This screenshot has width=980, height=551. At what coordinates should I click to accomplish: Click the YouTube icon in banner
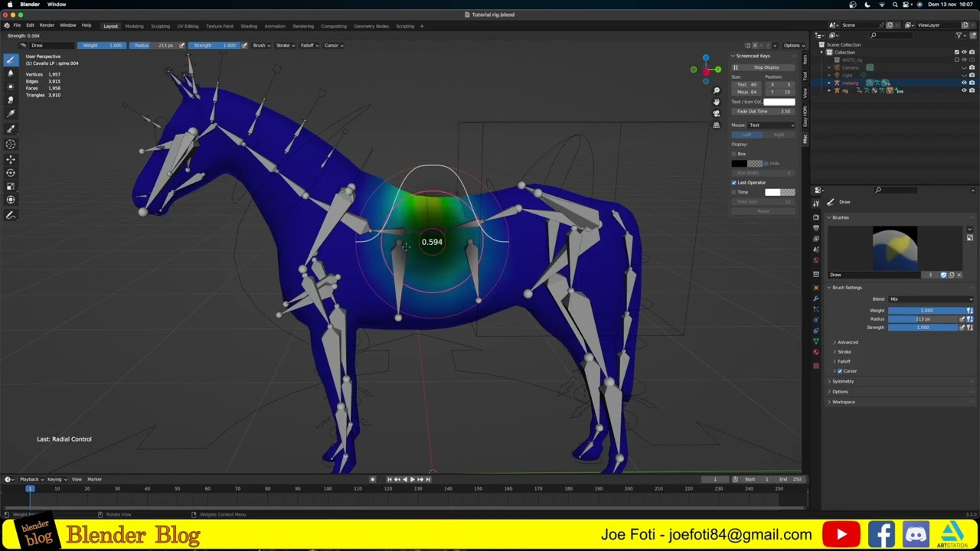(841, 534)
